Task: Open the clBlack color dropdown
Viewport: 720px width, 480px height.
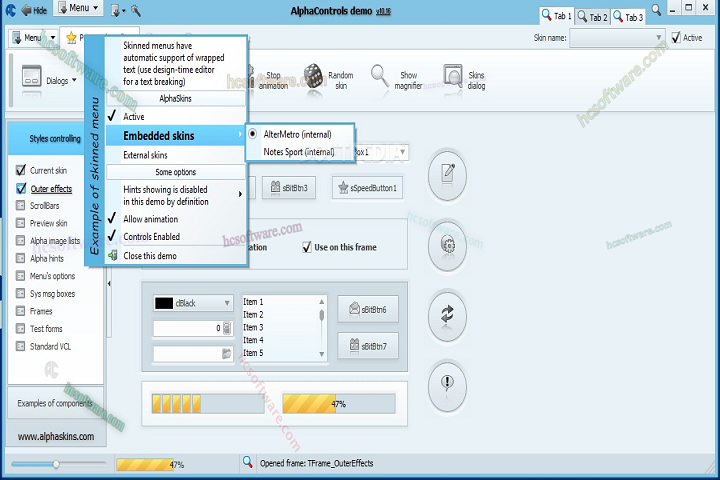Action: (227, 303)
